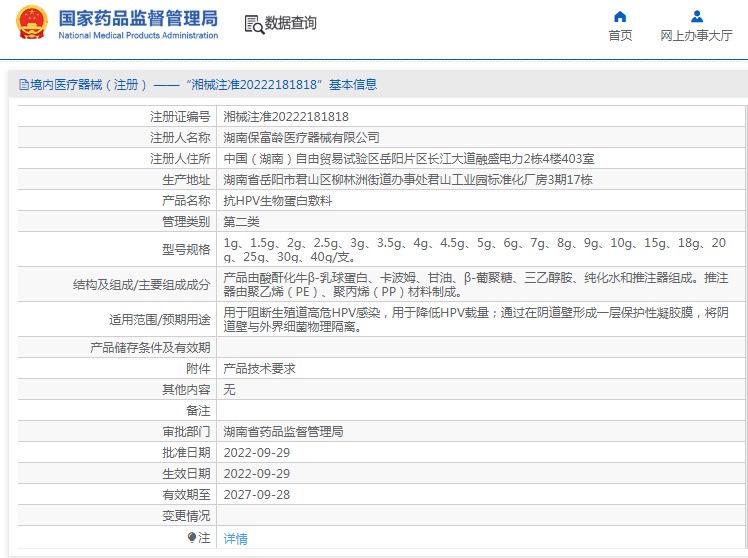The height and width of the screenshot is (558, 748).
Task: Click the 产品储存条件及有效期 label
Action: [150, 348]
